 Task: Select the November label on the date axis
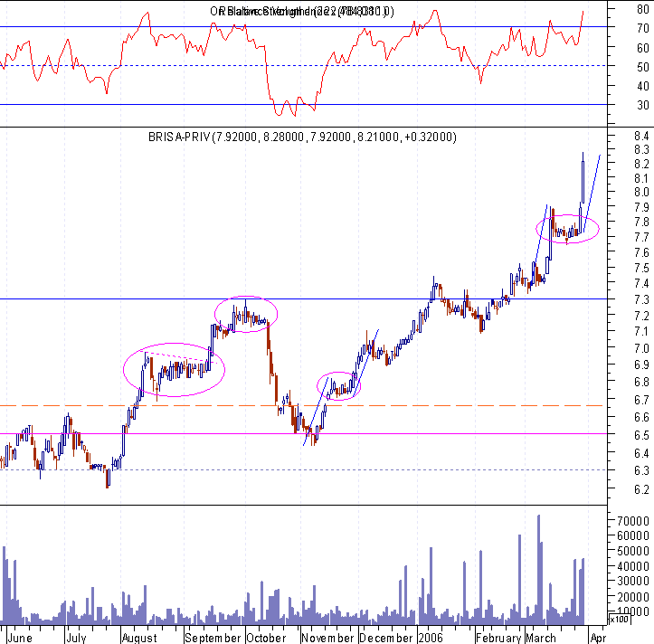coord(327,638)
